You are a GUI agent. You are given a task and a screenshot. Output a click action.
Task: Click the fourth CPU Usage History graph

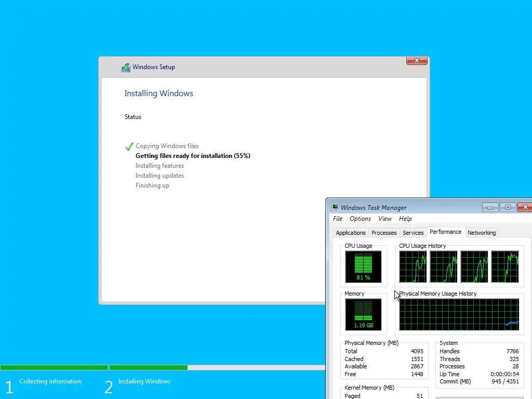click(505, 267)
